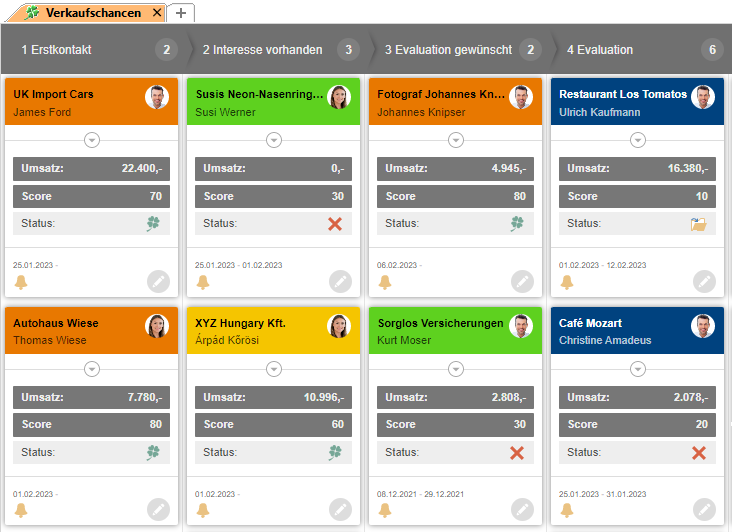
Task: Add a new tab with the plus button
Action: [x=181, y=13]
